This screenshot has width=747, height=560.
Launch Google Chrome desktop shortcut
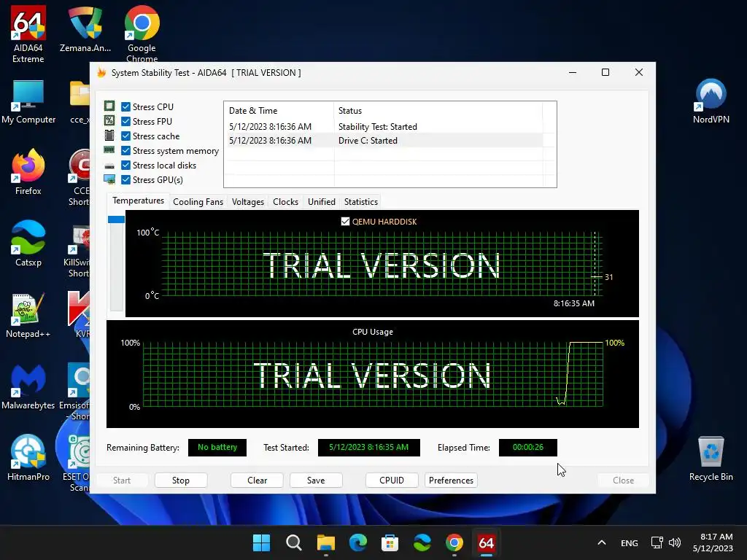tap(142, 34)
